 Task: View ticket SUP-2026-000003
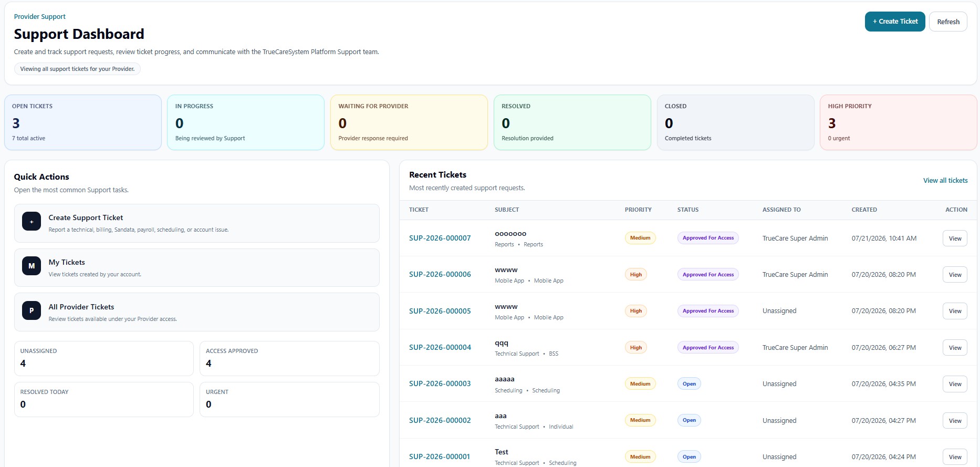tap(955, 384)
